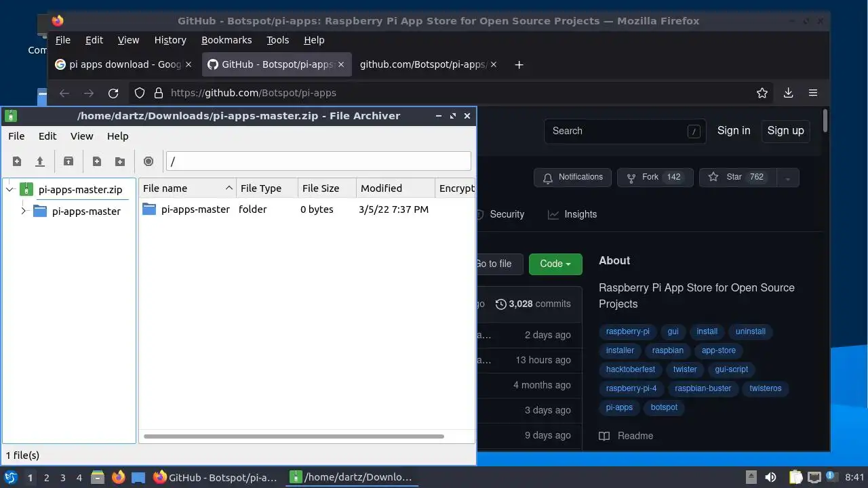868x488 pixels.
Task: Open the Security tab on GitHub
Action: [507, 214]
